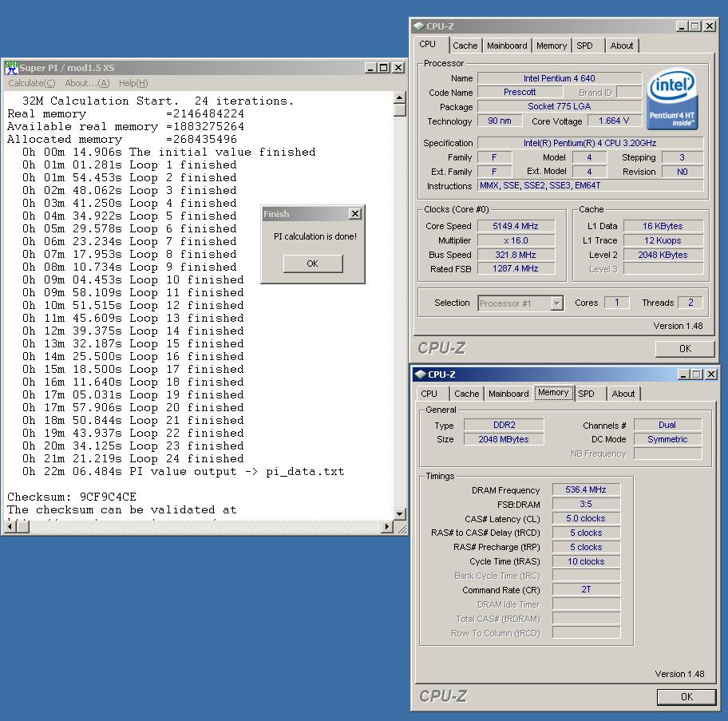
Task: Open the Calculate(C) menu
Action: coord(32,83)
